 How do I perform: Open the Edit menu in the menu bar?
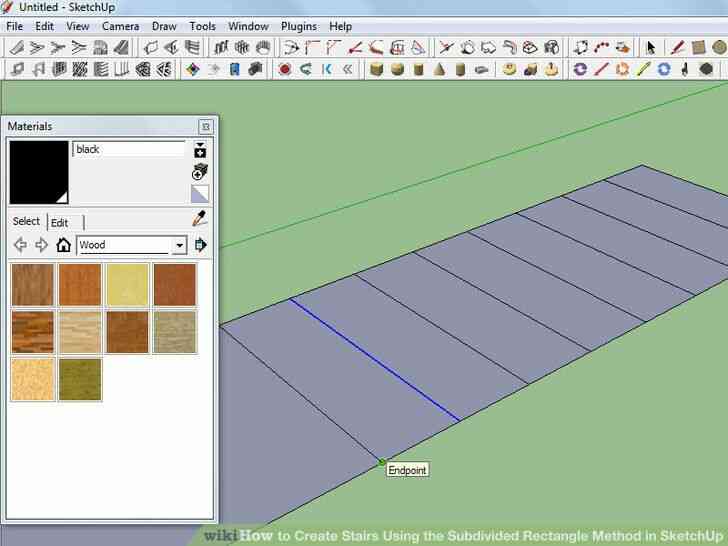45,26
